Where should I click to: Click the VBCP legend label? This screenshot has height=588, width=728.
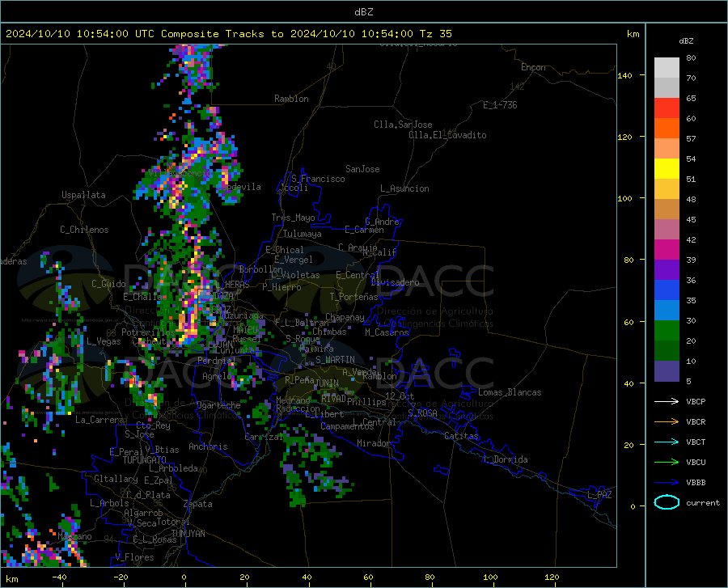coord(696,401)
